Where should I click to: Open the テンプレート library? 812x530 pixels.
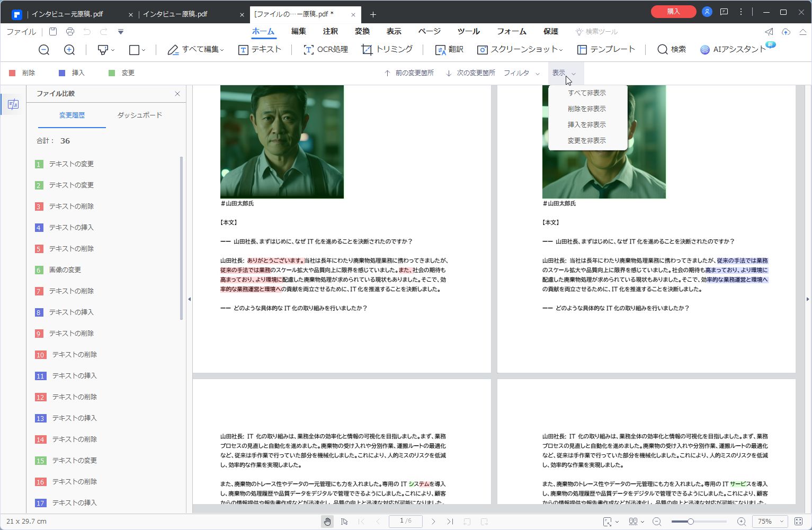pos(605,49)
